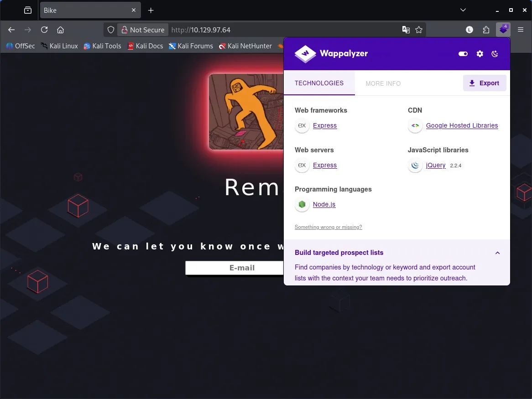The width and height of the screenshot is (532, 399).
Task: Switch to the Technologies tab
Action: 319,83
